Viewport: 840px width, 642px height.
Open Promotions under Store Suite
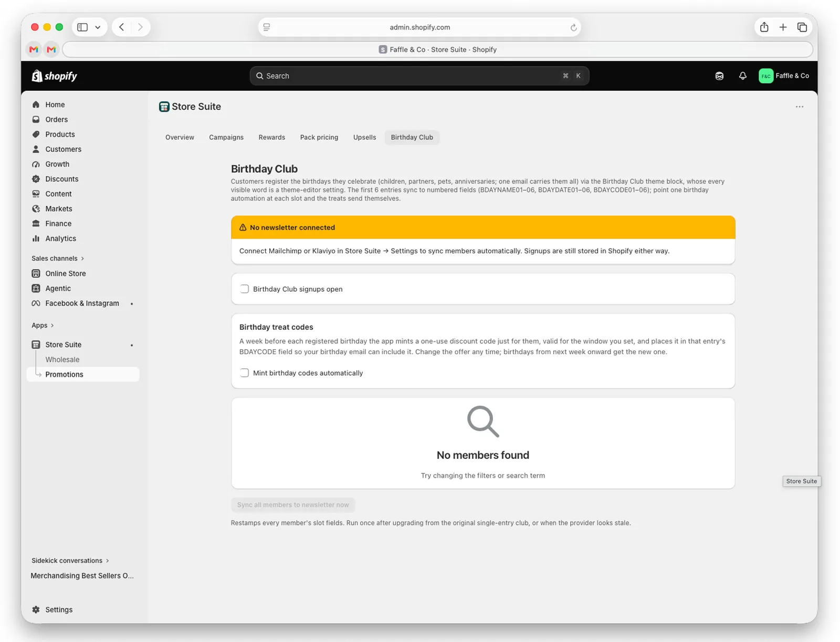click(x=82, y=375)
